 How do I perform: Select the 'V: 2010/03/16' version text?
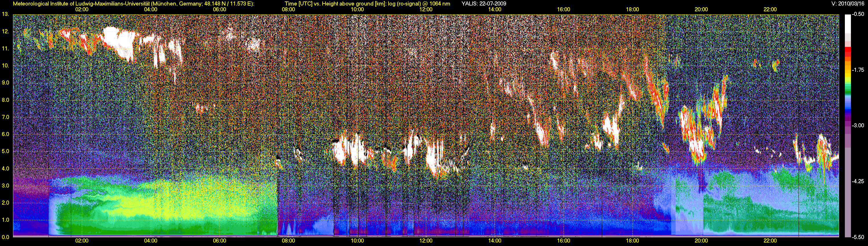point(847,4)
